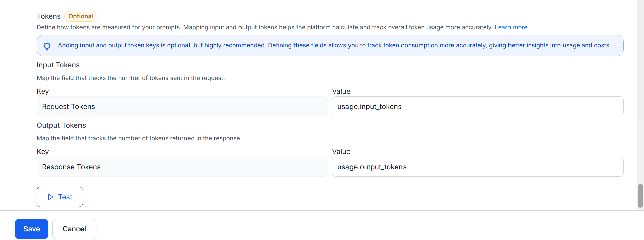Click the Key label above Response Tokens
The height and width of the screenshot is (240, 644).
[43, 152]
